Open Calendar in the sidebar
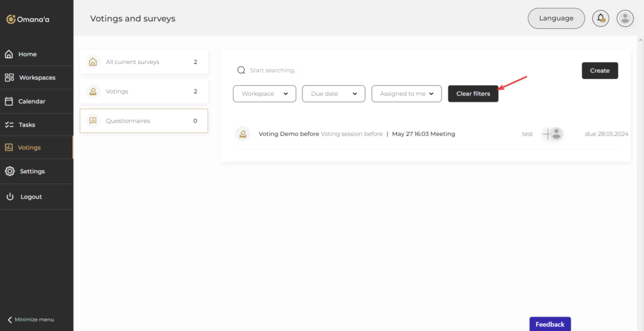 click(x=31, y=101)
